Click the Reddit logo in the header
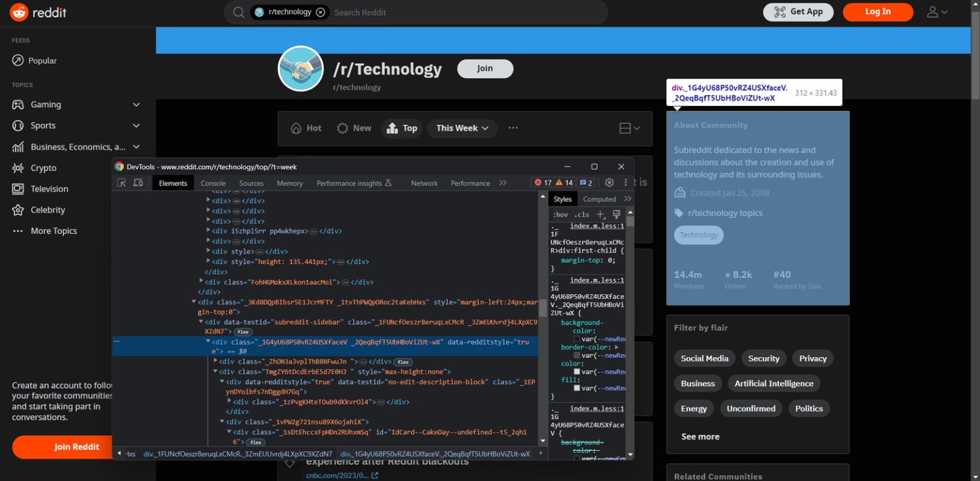 coord(38,12)
